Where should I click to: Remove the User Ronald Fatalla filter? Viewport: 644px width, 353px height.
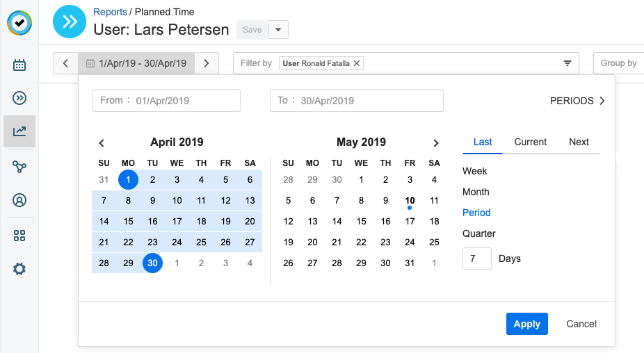357,63
